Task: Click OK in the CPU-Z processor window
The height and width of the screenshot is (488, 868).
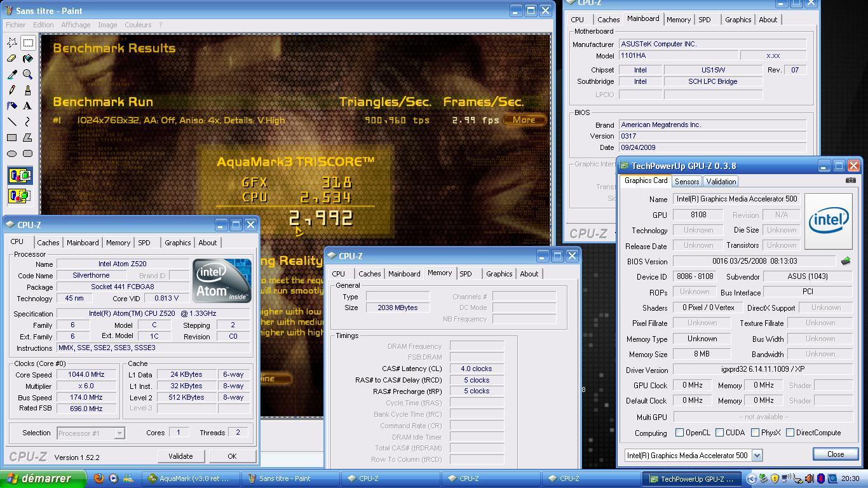Action: [x=232, y=456]
